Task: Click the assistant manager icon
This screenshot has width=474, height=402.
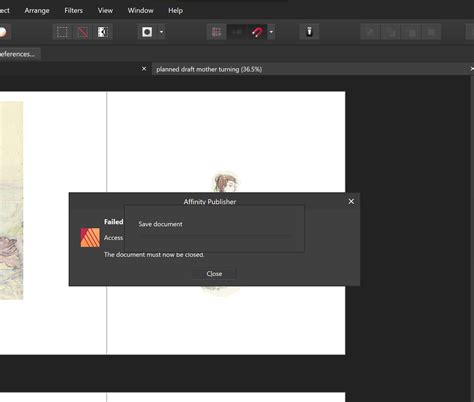Action: 309,32
